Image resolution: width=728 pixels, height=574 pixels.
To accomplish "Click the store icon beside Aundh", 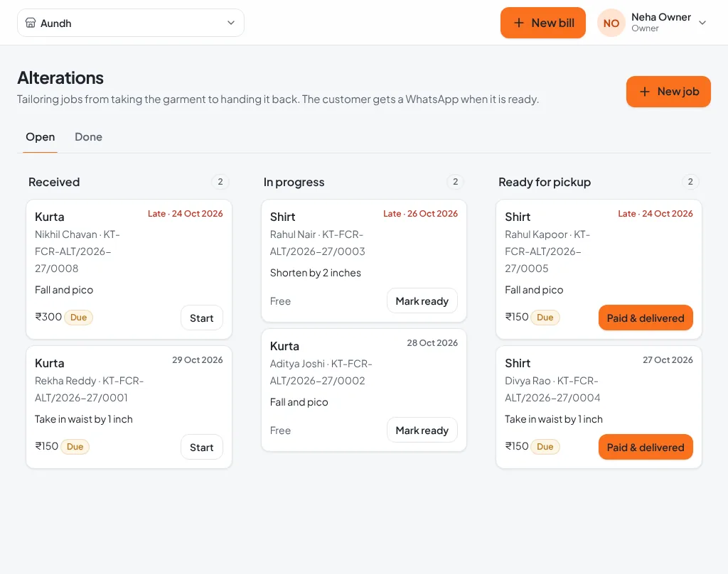I will 31,23.
